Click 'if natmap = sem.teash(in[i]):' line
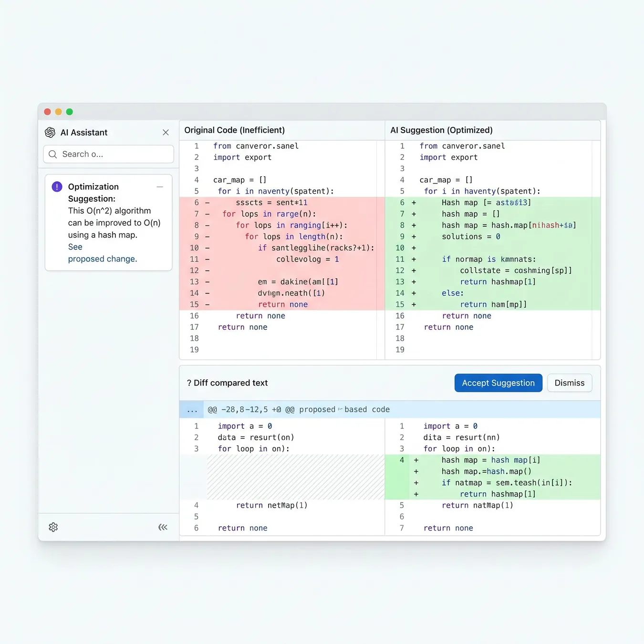 click(x=507, y=483)
